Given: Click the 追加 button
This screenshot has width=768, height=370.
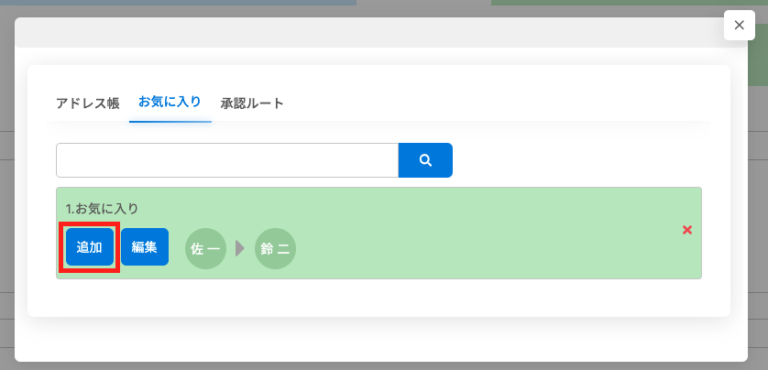Looking at the screenshot, I should click(x=90, y=247).
